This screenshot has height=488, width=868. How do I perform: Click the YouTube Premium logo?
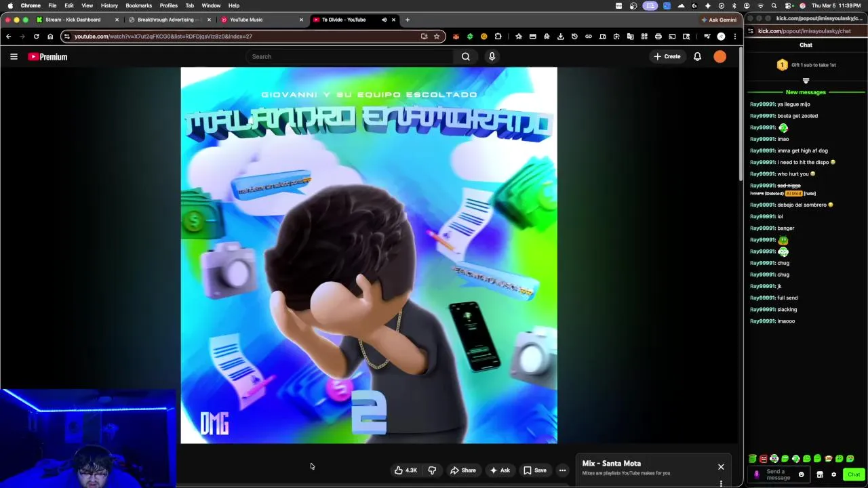point(47,57)
